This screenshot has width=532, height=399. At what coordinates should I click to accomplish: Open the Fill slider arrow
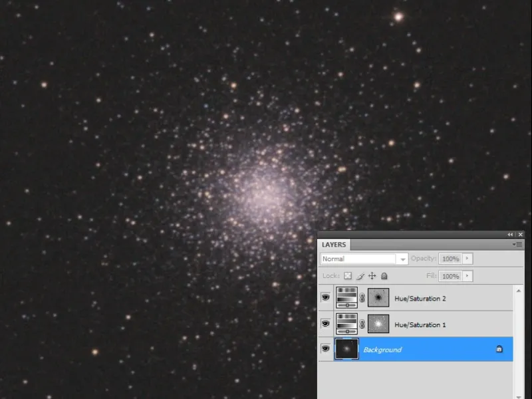point(467,276)
